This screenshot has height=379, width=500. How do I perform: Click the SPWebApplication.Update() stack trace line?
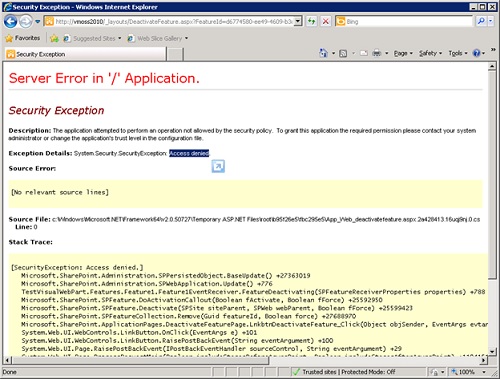147,284
